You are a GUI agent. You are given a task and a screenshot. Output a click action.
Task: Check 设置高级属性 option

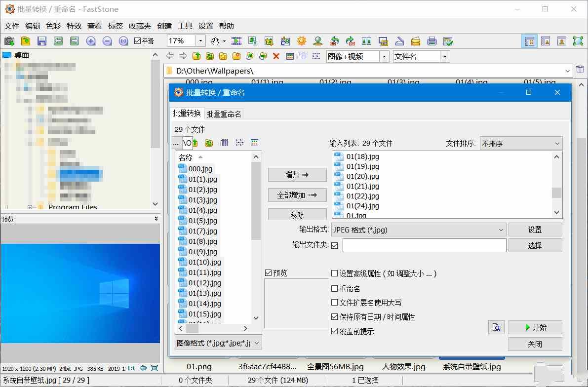[x=335, y=273]
